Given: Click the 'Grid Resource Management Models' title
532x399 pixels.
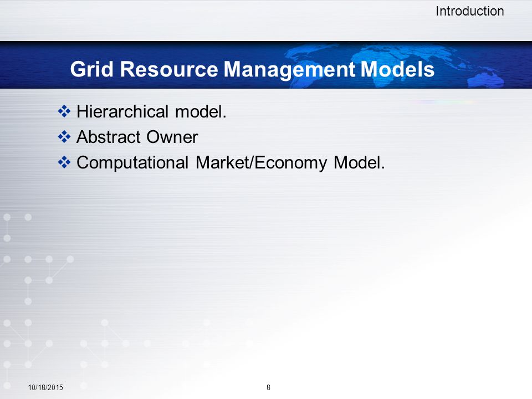Looking at the screenshot, I should (252, 70).
